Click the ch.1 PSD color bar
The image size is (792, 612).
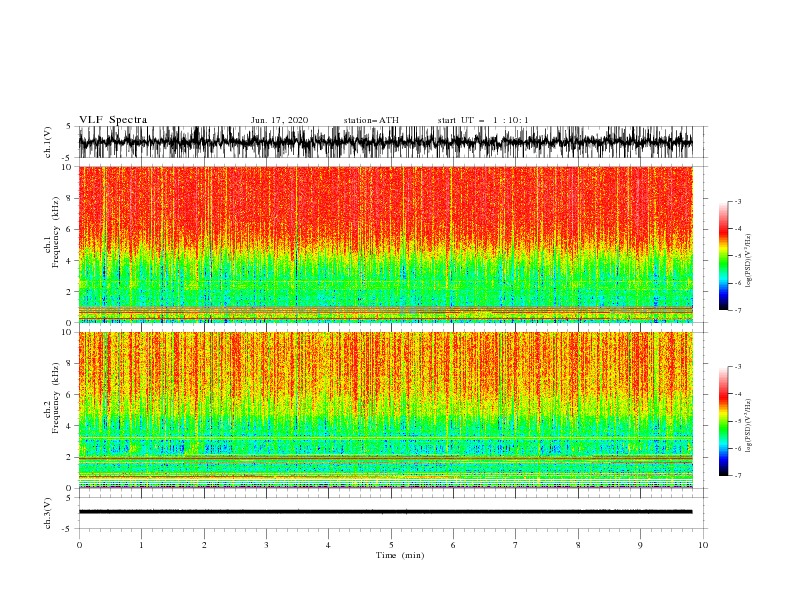pos(723,256)
